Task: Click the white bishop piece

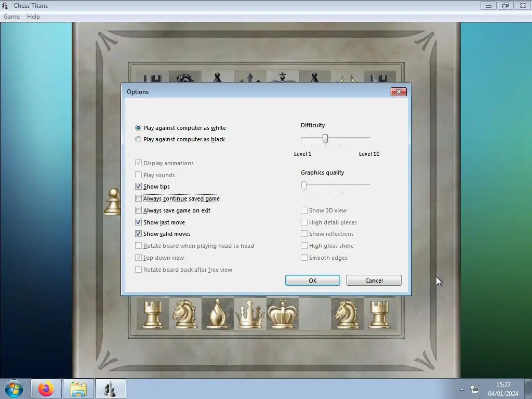Action: point(218,314)
